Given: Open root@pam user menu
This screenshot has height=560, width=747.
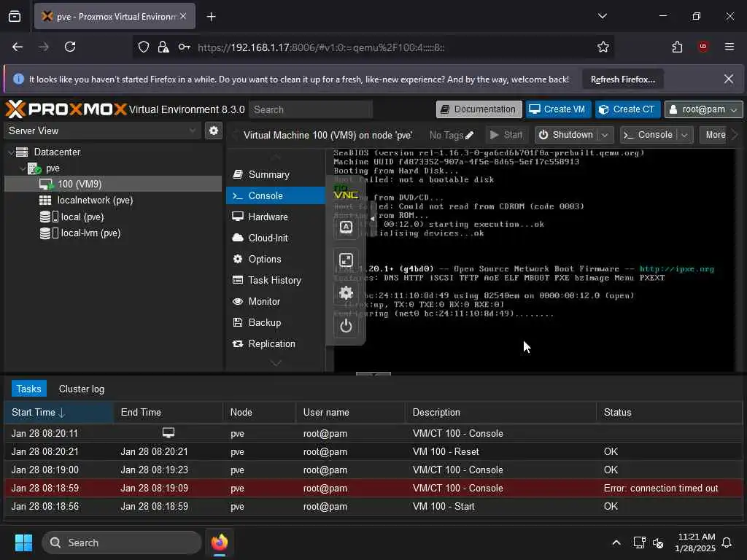Looking at the screenshot, I should tap(703, 109).
